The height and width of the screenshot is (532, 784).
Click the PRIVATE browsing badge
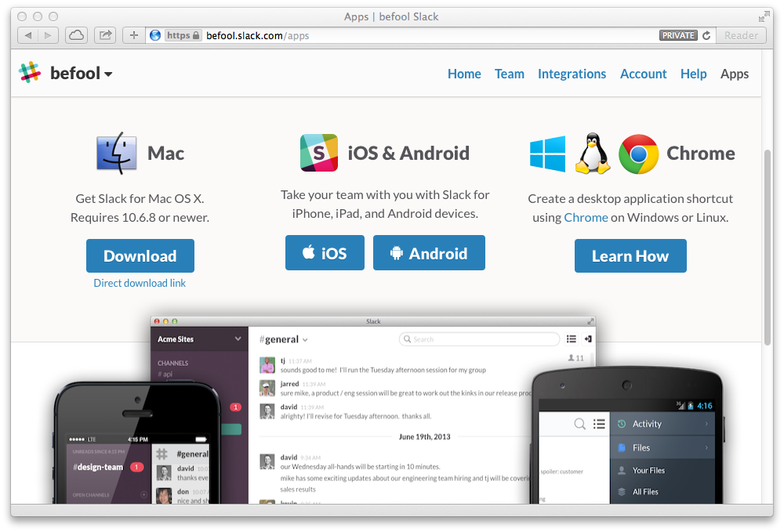click(x=678, y=35)
